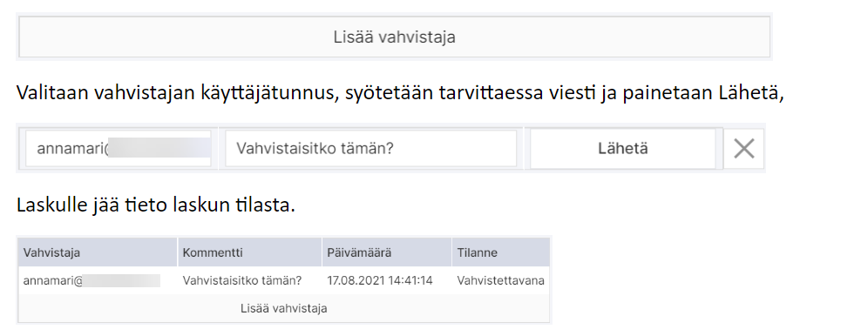
Task: Click the sentence starting Valitaan vahvistajan käyttäjätunnus
Action: (400, 93)
